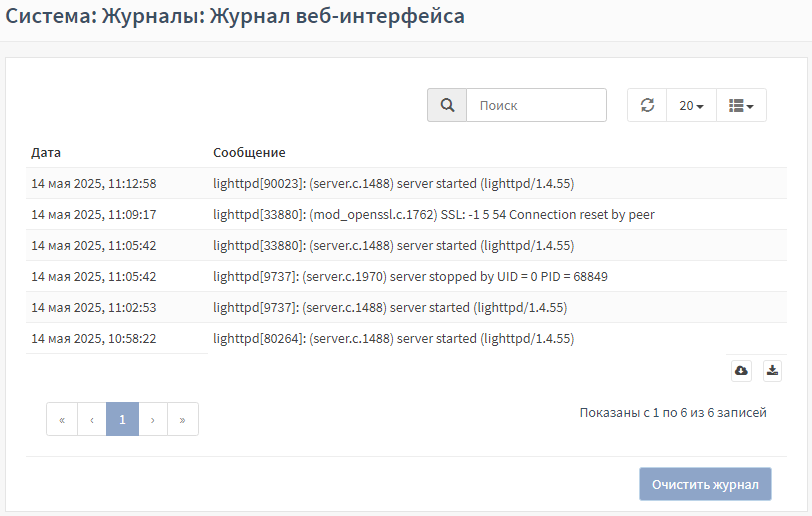Go to last page with » button

tap(183, 419)
